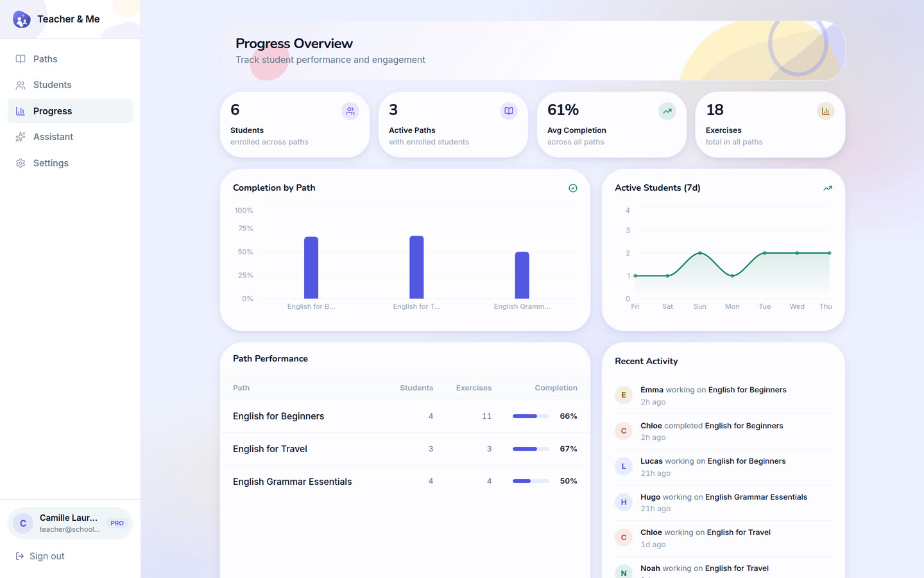Viewport: 924px width, 578px height.
Task: Select English Grammar Essentials row in table
Action: [x=405, y=481]
